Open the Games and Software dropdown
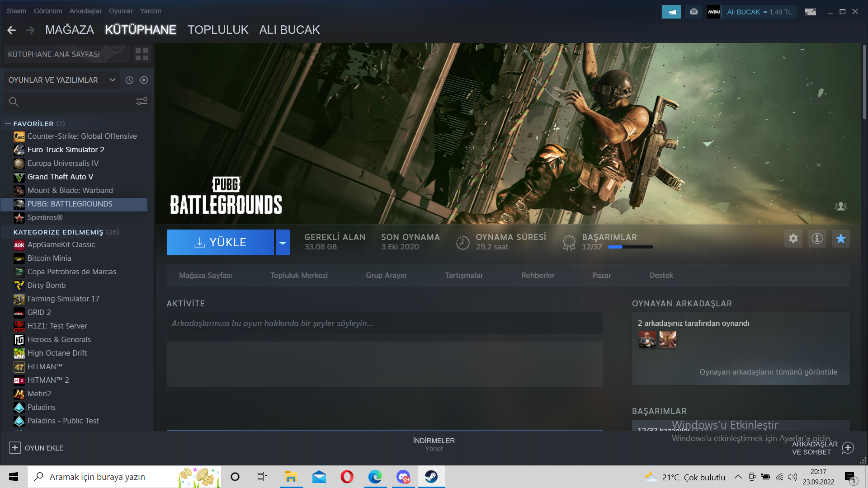Image resolution: width=868 pixels, height=488 pixels. (x=62, y=80)
